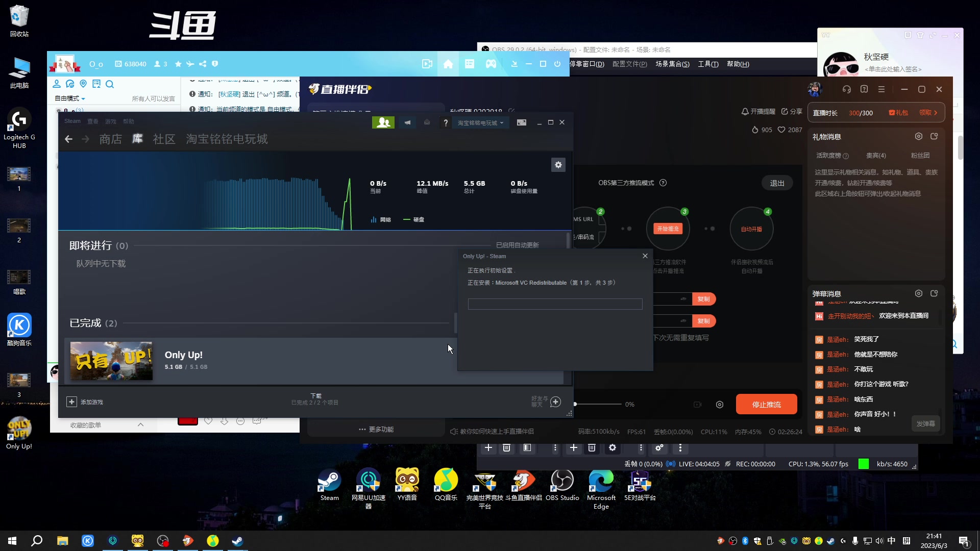Click 停止推流 stop streaming button
Screen dimensions: 980x551
click(x=766, y=405)
